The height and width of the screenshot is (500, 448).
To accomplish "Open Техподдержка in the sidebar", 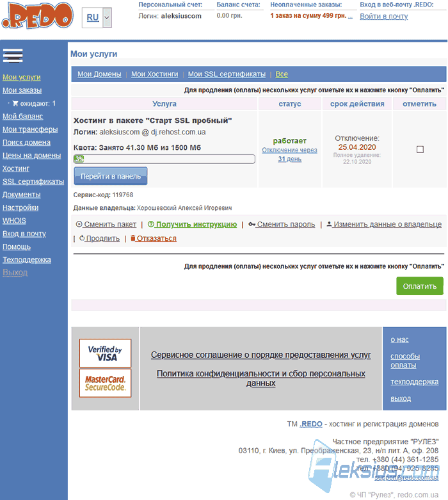I will point(27,260).
